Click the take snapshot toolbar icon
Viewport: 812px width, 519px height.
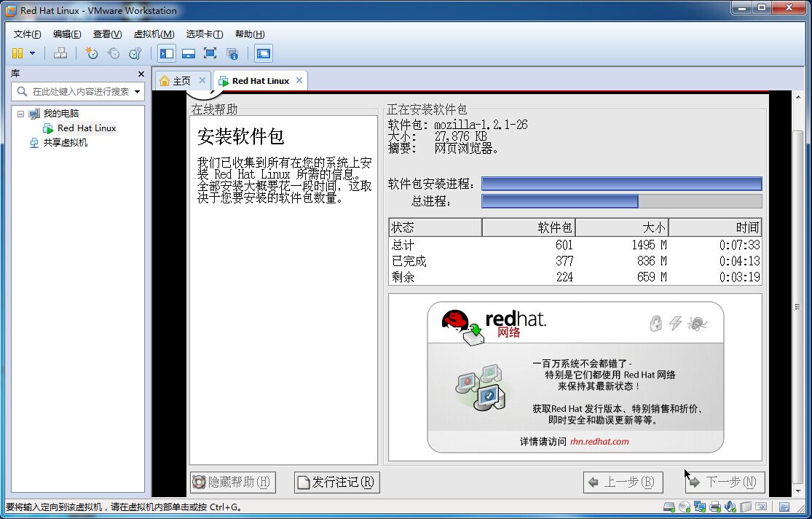coord(92,53)
